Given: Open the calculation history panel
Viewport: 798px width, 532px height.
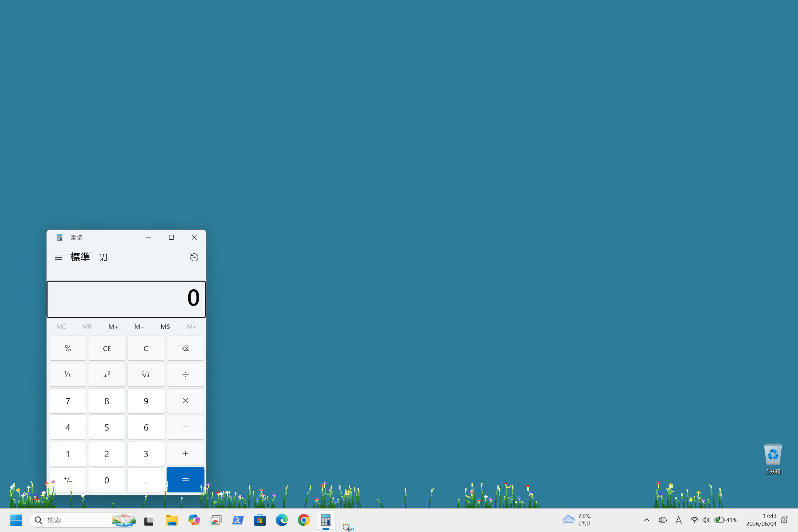Looking at the screenshot, I should (194, 257).
